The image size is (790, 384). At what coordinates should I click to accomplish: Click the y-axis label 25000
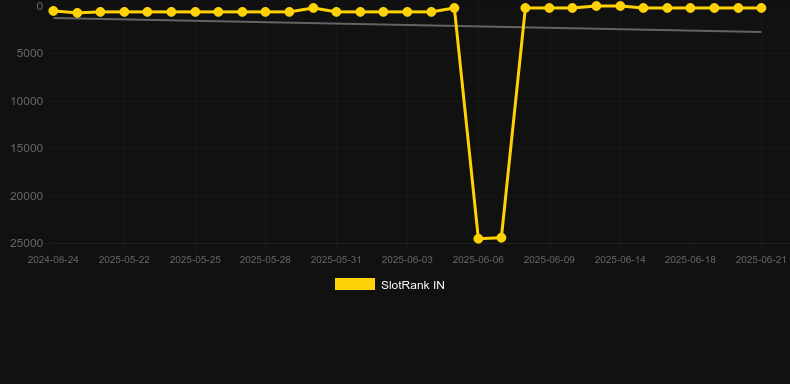tap(27, 243)
